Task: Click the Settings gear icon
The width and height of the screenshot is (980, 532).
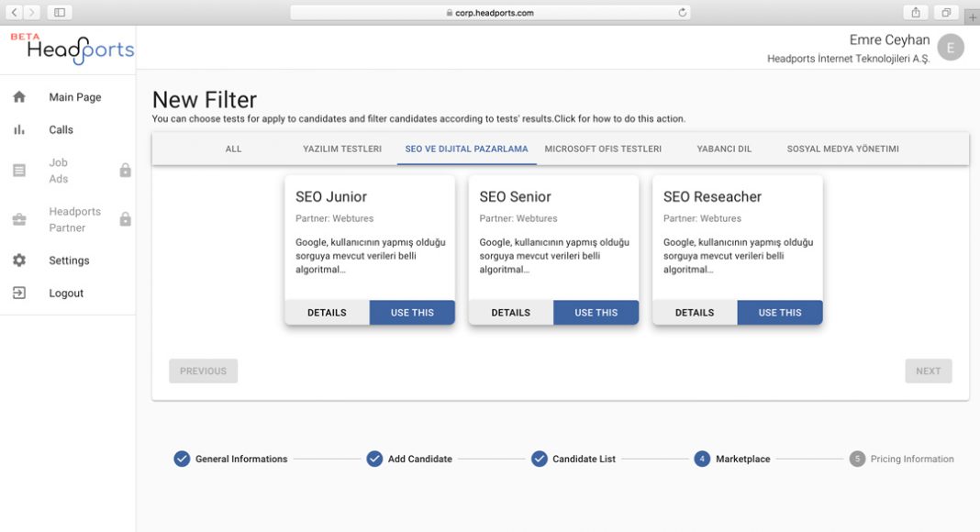Action: click(x=19, y=260)
